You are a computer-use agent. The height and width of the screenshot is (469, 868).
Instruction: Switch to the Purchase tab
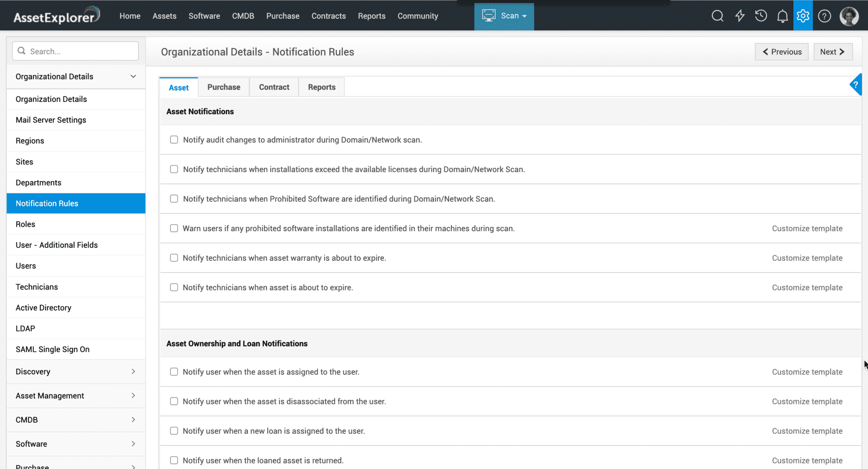[x=224, y=87]
